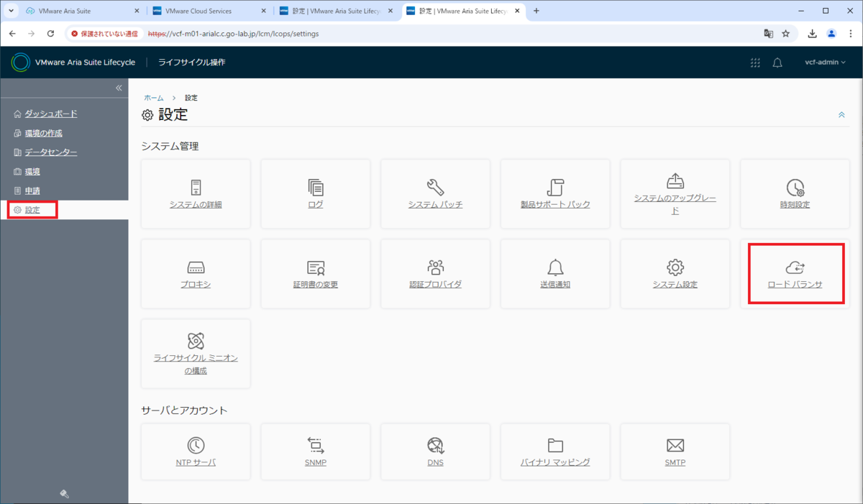Click the browser reload button
863x504 pixels.
click(x=50, y=33)
